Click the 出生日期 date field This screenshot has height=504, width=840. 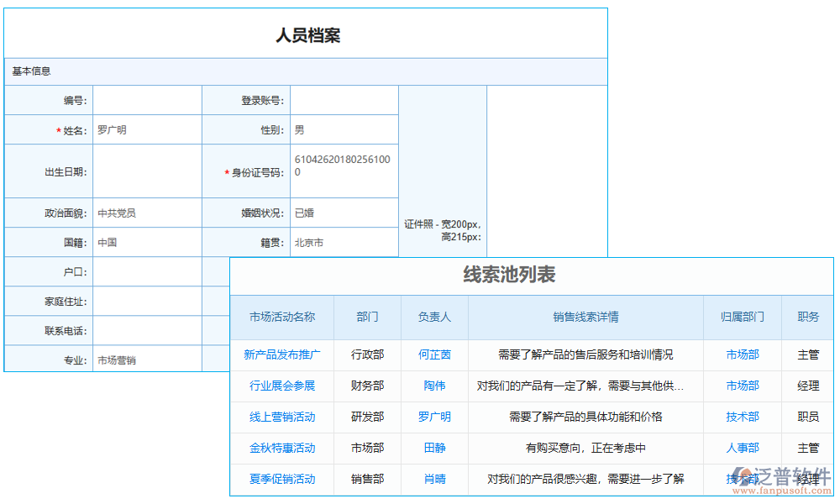coord(147,171)
